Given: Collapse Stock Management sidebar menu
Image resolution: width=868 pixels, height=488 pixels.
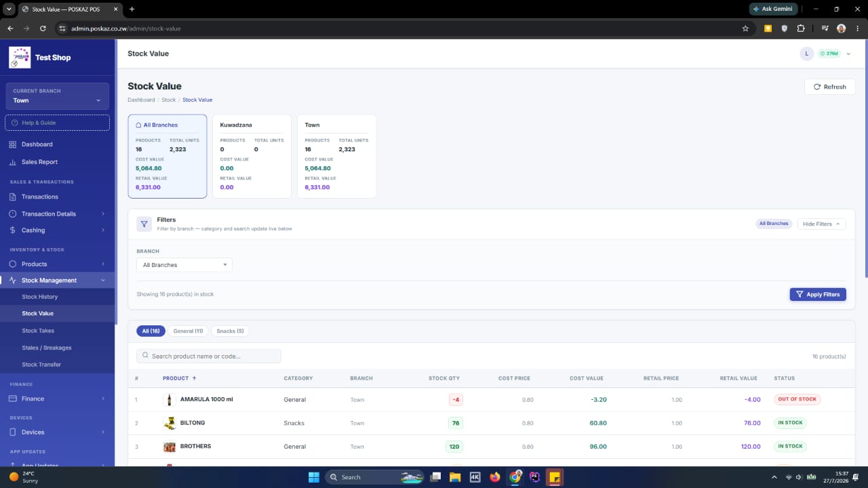Looking at the screenshot, I should (58, 281).
